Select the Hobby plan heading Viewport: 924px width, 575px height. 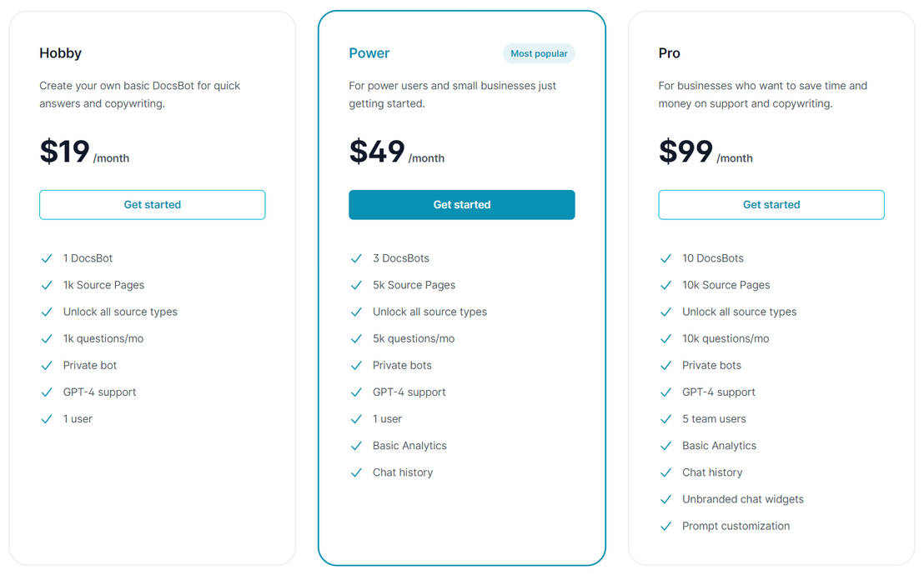pyautogui.click(x=60, y=52)
